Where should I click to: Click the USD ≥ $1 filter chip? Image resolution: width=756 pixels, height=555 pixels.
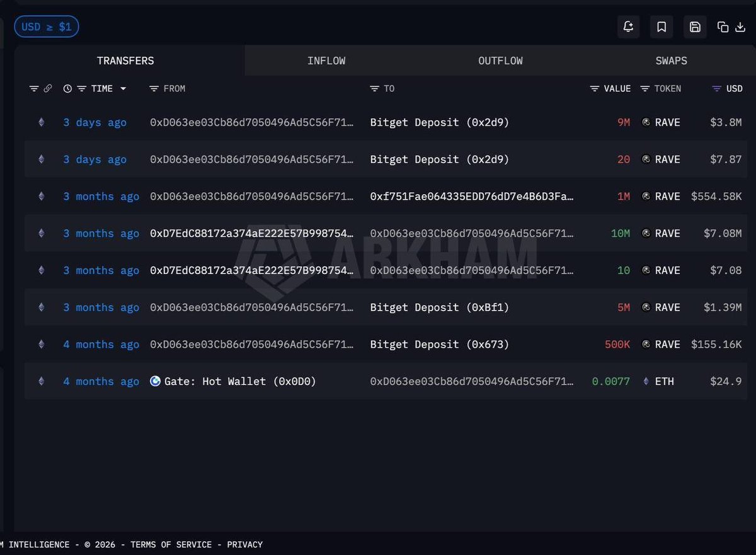[x=47, y=27]
